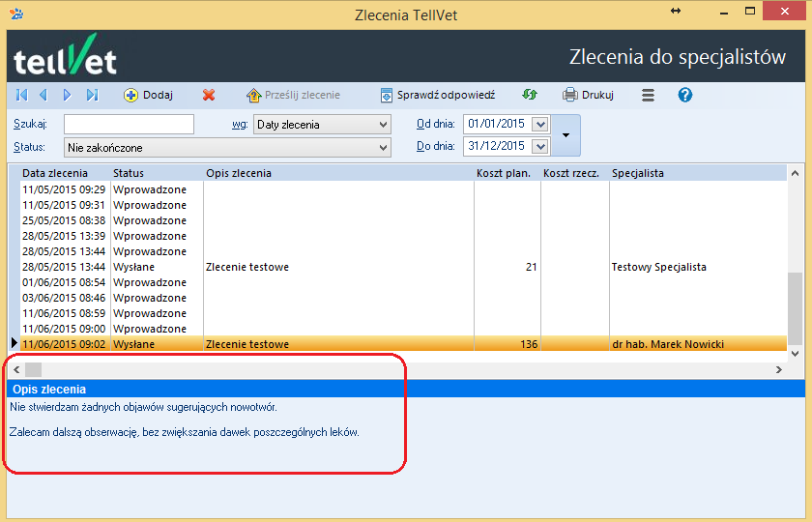Click Od dnia date value 01/01/2015
Image resolution: width=812 pixels, height=522 pixels.
497,124
